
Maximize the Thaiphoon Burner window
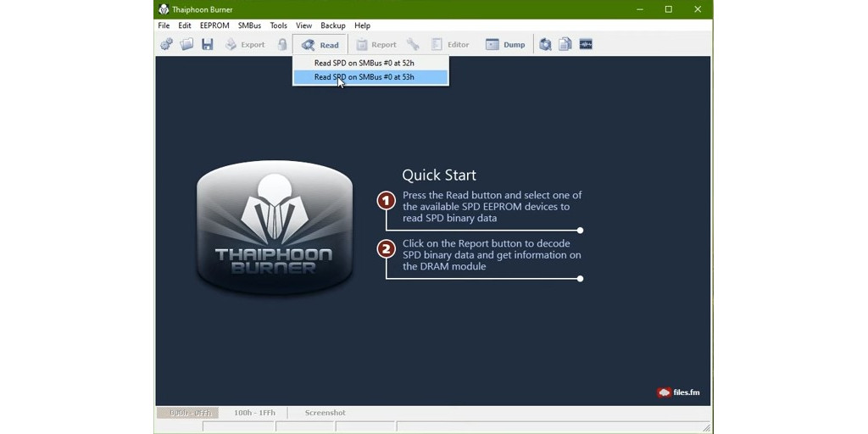pos(669,9)
